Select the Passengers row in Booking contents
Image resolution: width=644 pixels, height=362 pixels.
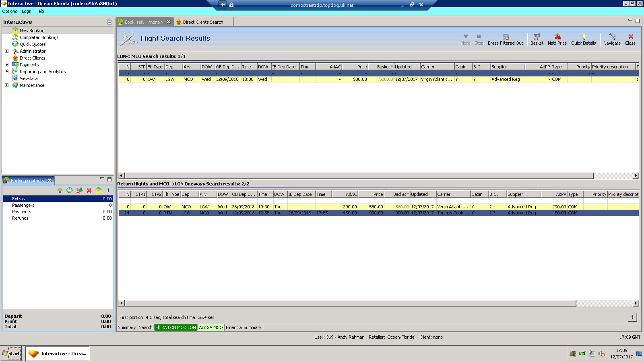(58, 205)
